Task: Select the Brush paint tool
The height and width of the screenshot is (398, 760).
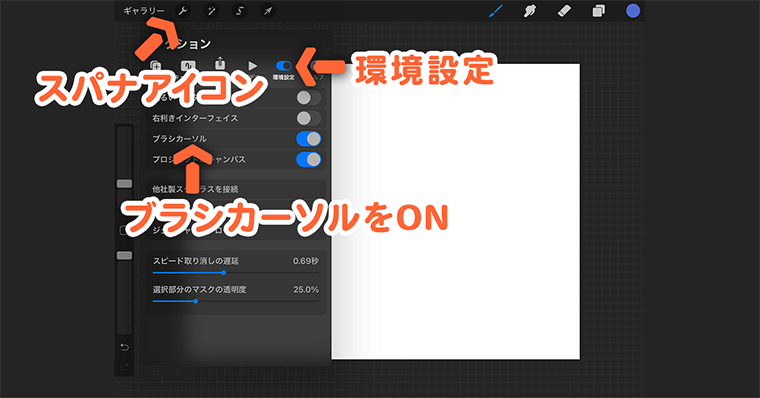Action: click(495, 11)
